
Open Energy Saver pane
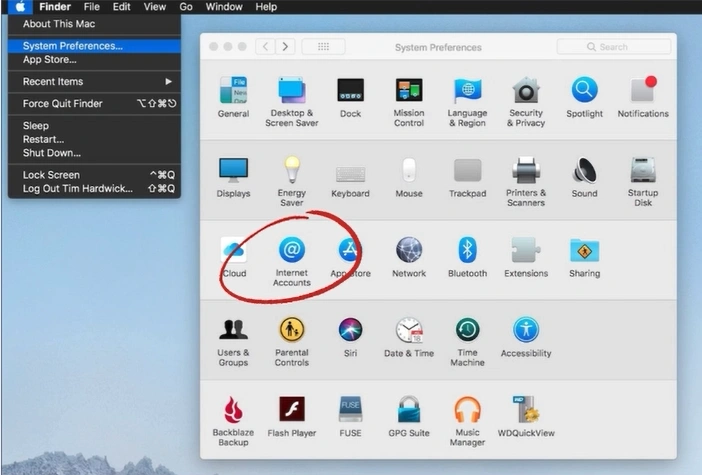click(x=291, y=181)
